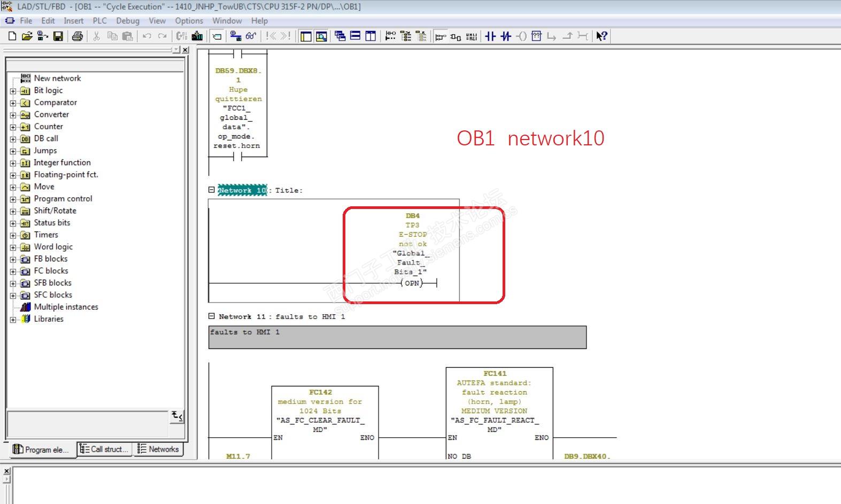
Task: Click the Network 11 comment field
Action: click(397, 337)
